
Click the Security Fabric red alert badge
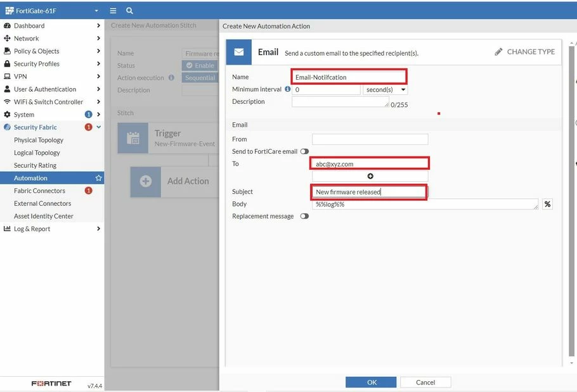88,127
